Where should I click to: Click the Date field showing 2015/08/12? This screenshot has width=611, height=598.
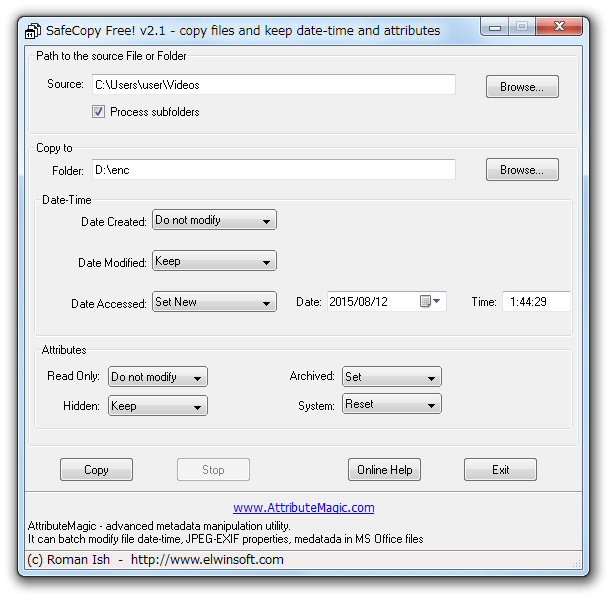tap(387, 302)
